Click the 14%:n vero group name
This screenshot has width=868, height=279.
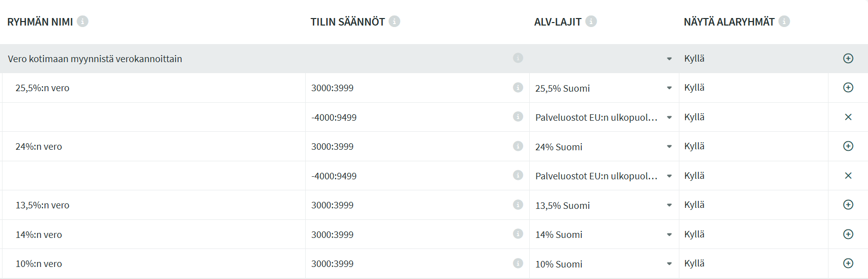click(x=39, y=235)
